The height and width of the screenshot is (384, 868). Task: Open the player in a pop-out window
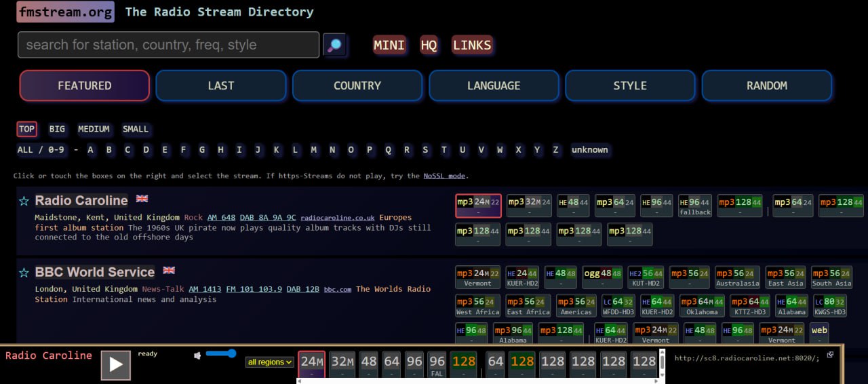830,354
